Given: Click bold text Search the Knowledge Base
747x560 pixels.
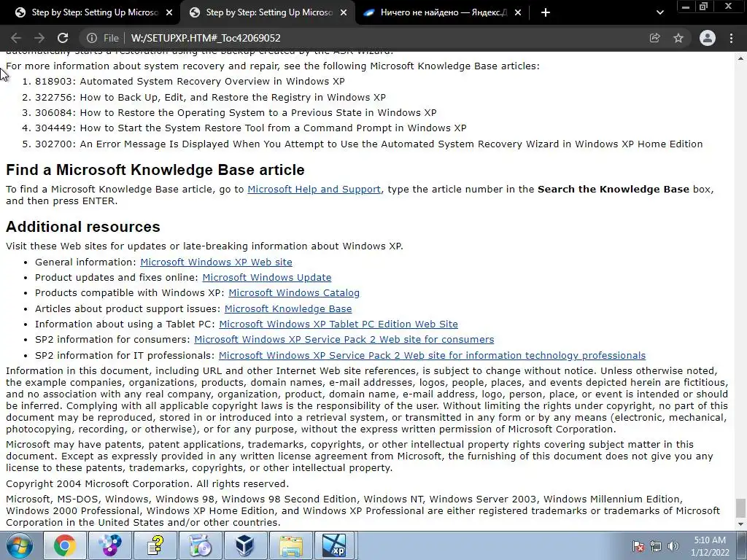Looking at the screenshot, I should point(614,189).
